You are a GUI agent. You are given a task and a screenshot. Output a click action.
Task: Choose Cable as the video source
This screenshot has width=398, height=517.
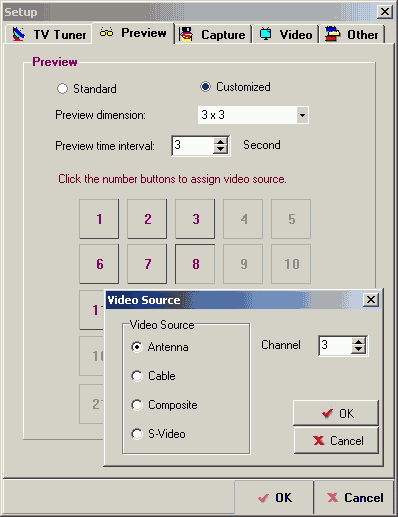(137, 376)
